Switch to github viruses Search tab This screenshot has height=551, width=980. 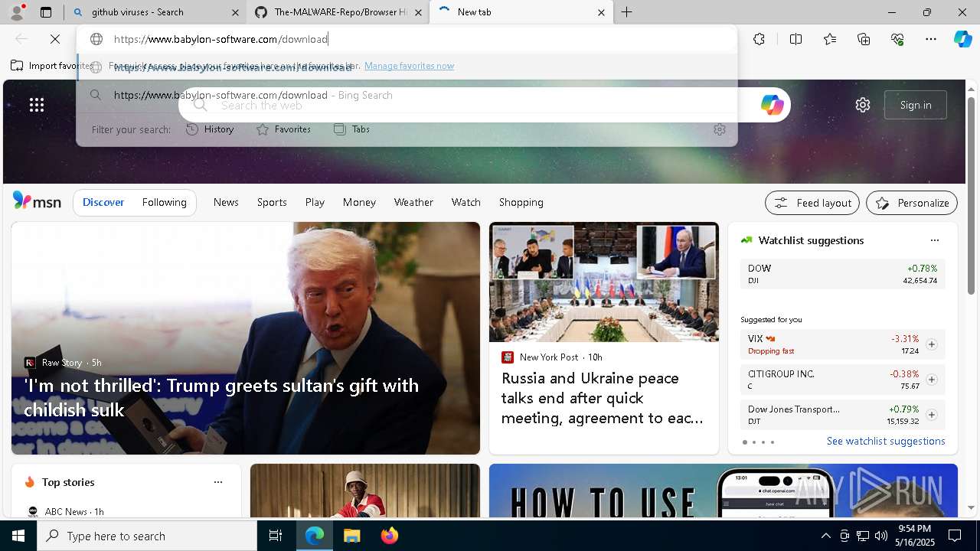(x=156, y=12)
